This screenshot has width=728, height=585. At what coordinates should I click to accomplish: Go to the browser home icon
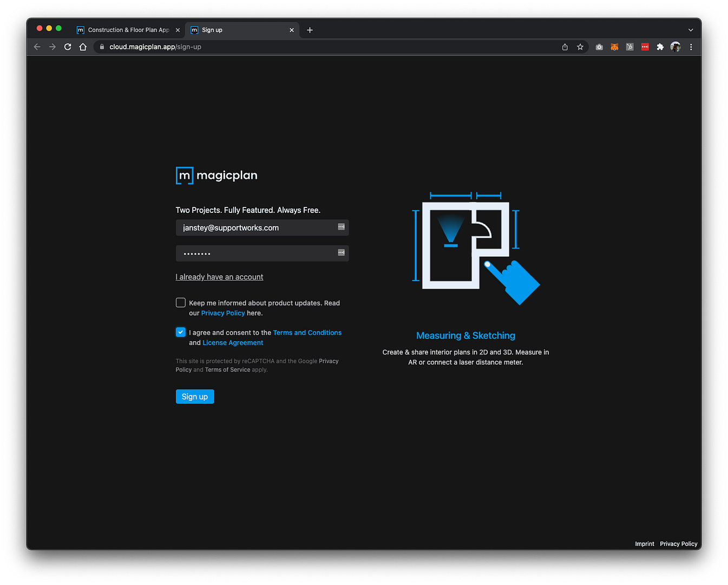83,47
